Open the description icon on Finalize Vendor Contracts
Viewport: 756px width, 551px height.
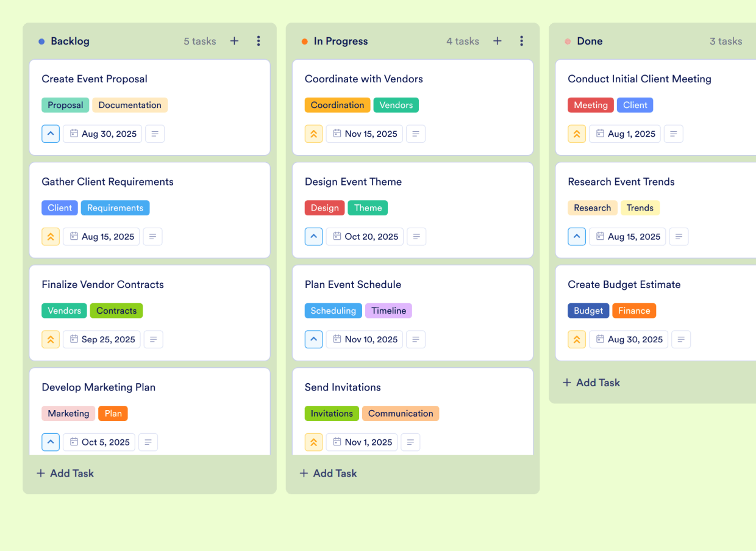click(x=153, y=339)
